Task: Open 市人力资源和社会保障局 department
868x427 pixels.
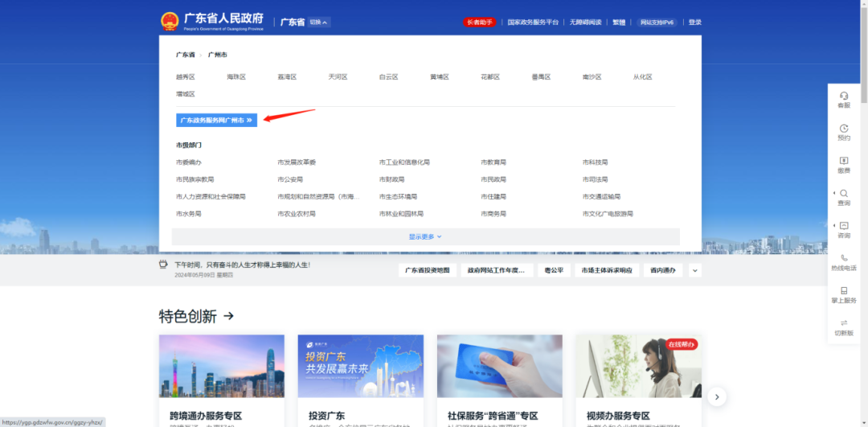Action: [x=211, y=196]
